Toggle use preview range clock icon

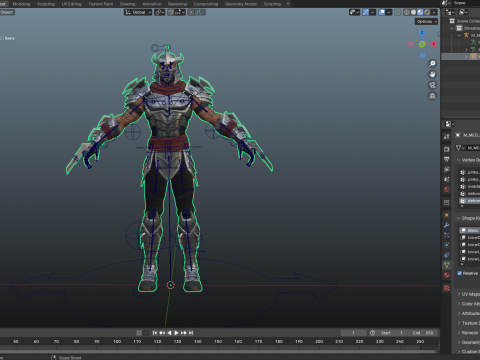[372, 333]
